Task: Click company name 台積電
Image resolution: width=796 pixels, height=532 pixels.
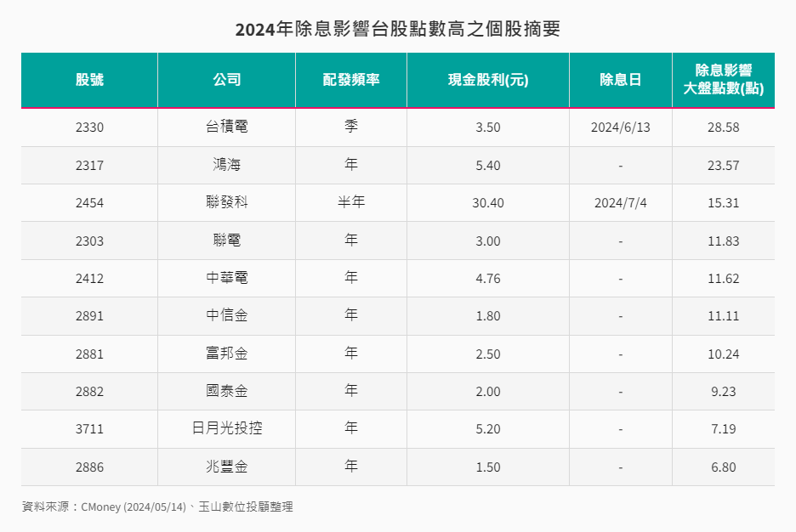Action: 226,127
